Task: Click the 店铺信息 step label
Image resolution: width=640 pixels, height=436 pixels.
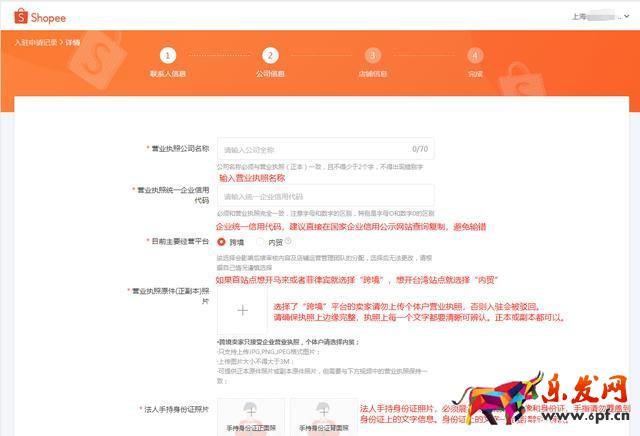Action: pos(372,74)
